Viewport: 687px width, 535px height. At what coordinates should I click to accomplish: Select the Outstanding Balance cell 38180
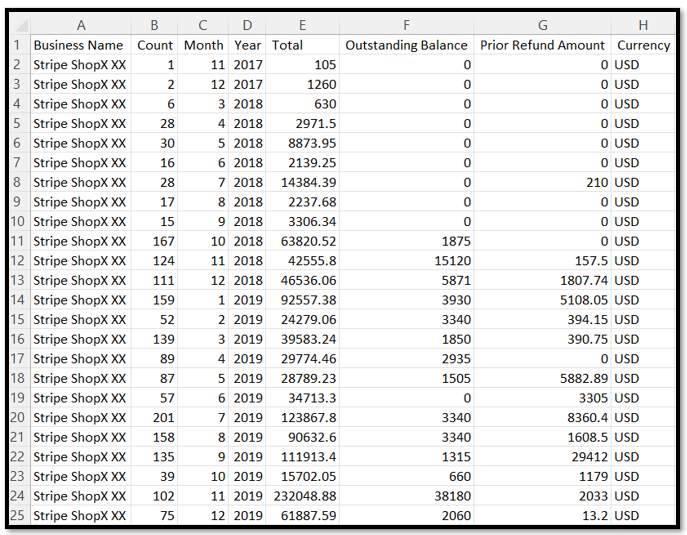pos(406,496)
